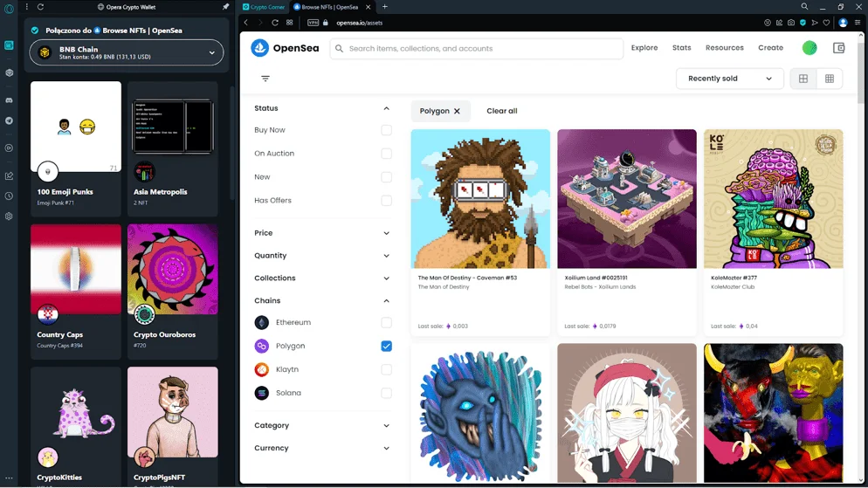Open the Explore menu
868x488 pixels.
[x=644, y=48]
